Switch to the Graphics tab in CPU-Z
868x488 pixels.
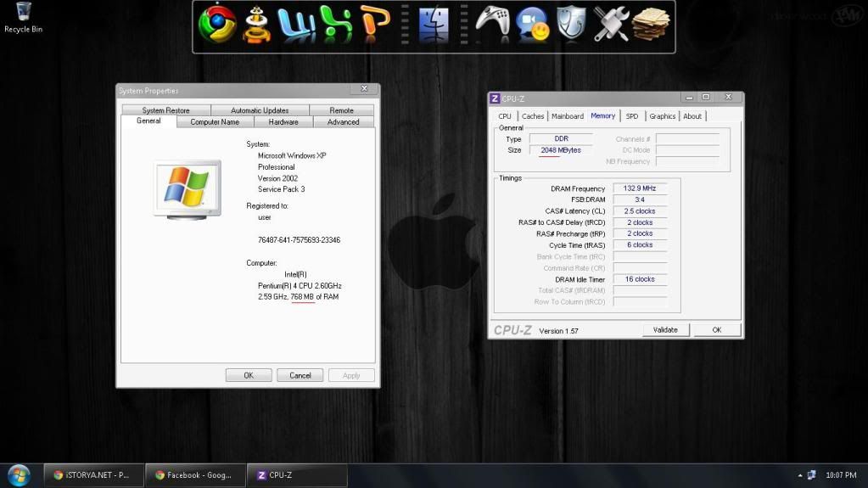663,116
